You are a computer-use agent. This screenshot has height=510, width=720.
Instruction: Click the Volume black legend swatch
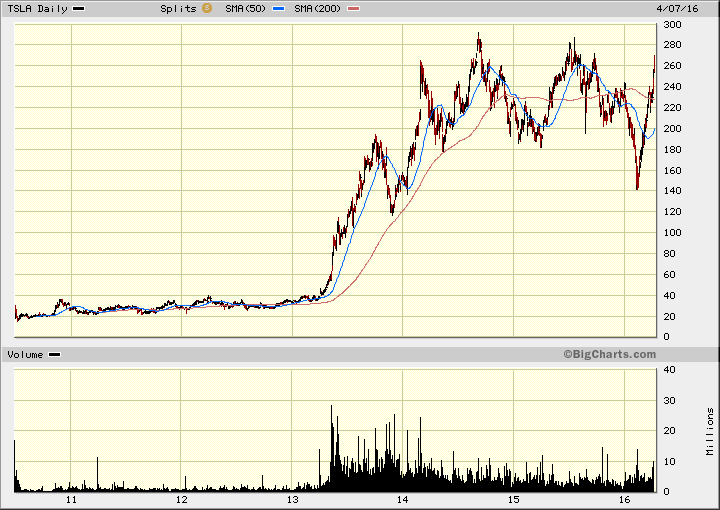pos(54,354)
